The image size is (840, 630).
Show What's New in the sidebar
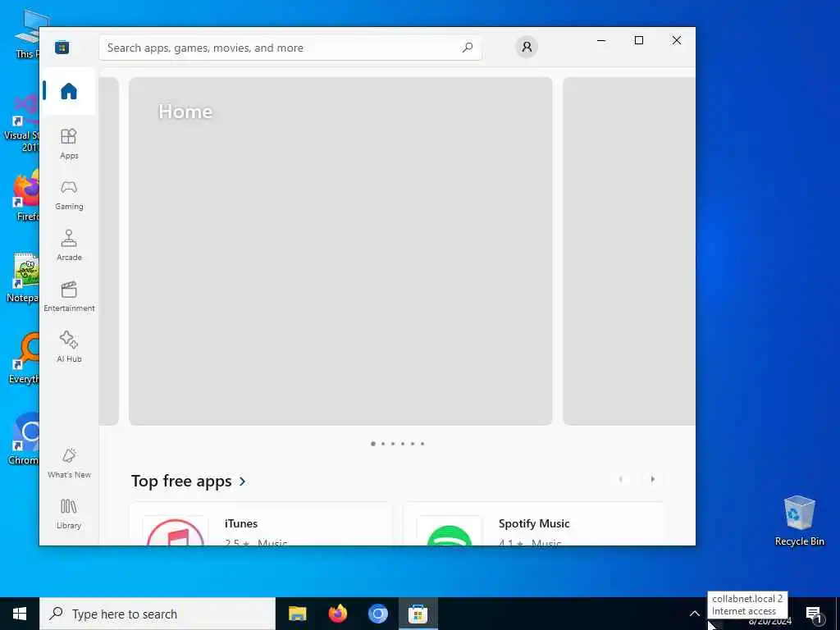pyautogui.click(x=69, y=463)
